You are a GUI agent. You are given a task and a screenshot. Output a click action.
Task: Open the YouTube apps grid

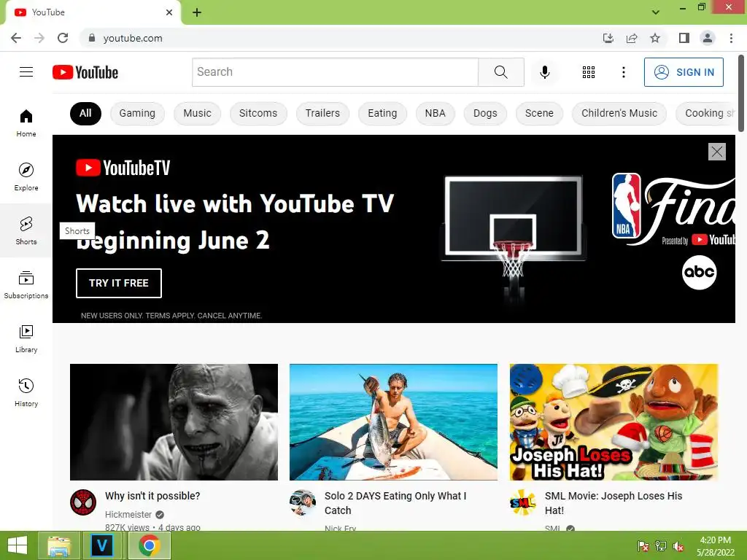pos(589,72)
